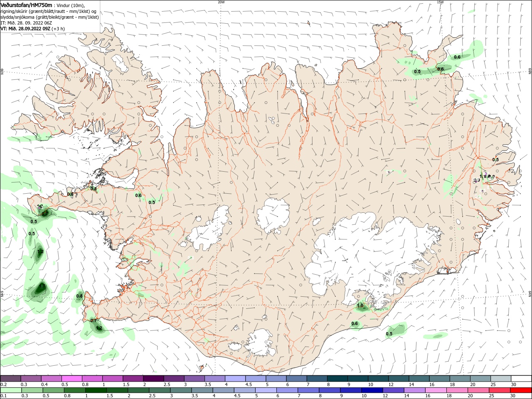Pick the lavender sleet/snow swatch between 4 and 4.5

235,379
